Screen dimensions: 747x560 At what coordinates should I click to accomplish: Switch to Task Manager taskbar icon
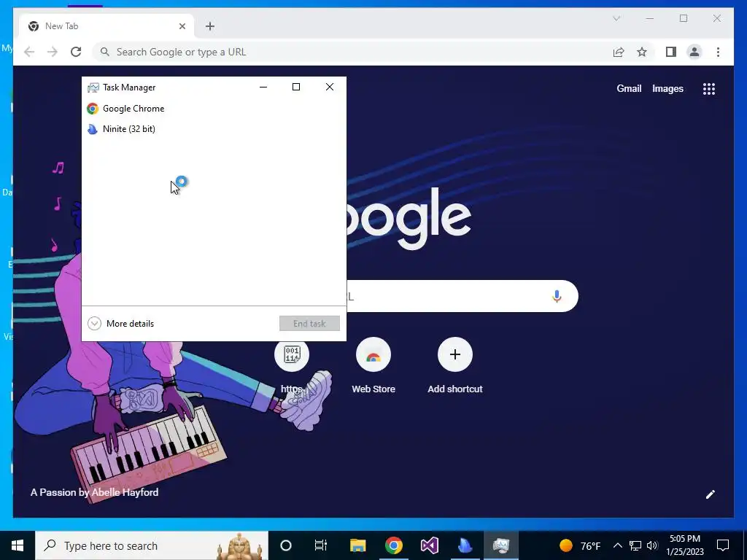[x=501, y=545]
